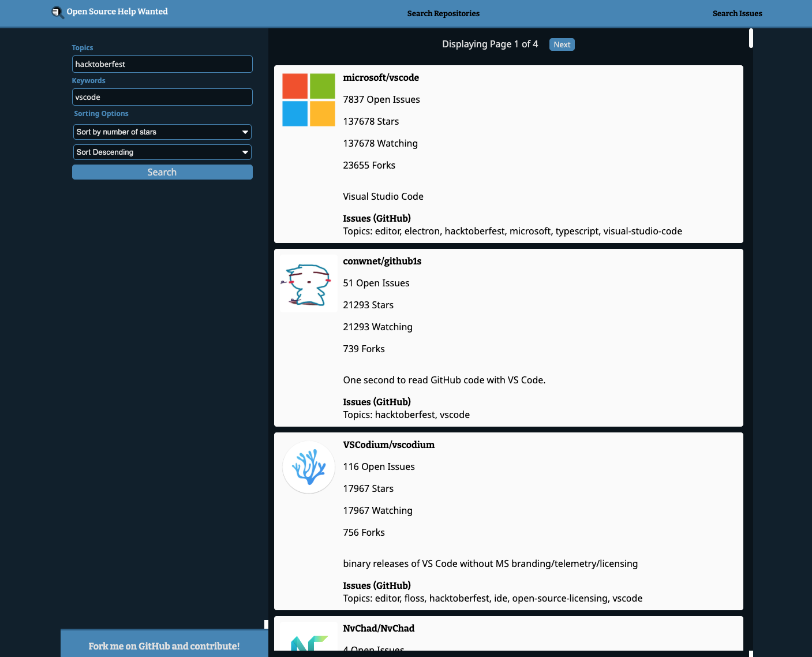
Task: Click the Open Source Help Wanted title
Action: tap(117, 12)
